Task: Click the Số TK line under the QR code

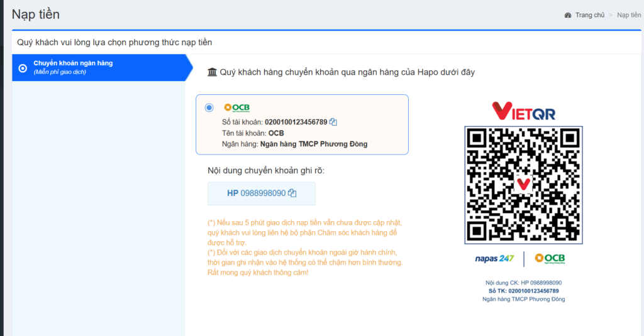Action: pos(523,291)
